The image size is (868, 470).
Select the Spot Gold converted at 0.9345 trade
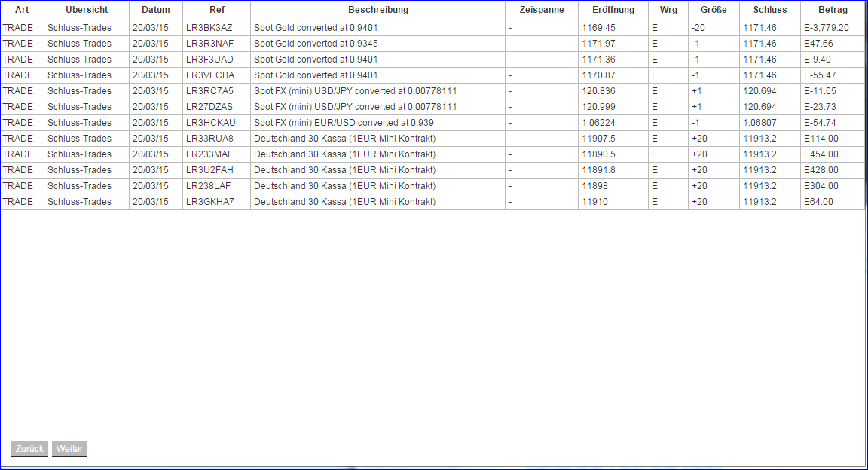(316, 44)
